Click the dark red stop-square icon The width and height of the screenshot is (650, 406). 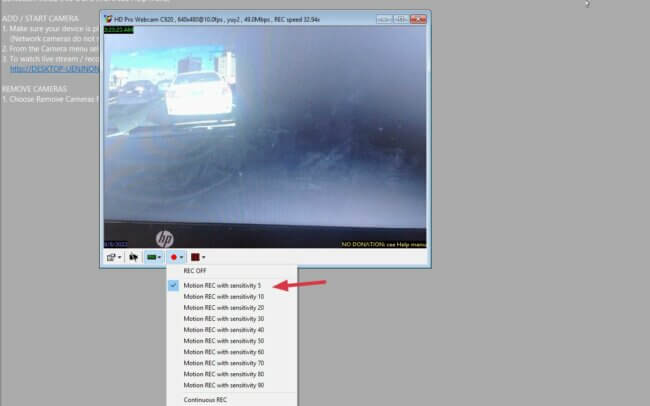coord(195,257)
